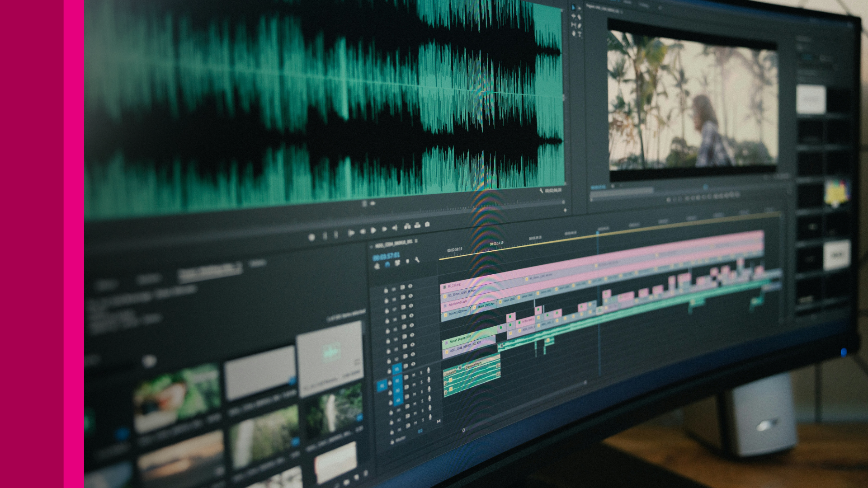The height and width of the screenshot is (488, 868).
Task: Mute the first audio track
Action: tap(415, 375)
